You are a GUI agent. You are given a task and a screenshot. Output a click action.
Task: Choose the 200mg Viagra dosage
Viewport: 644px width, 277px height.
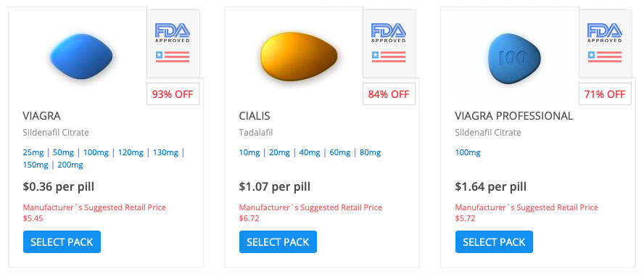point(70,165)
